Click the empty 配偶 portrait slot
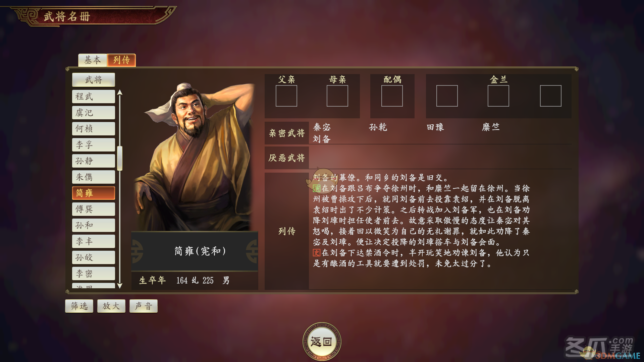 (x=392, y=96)
